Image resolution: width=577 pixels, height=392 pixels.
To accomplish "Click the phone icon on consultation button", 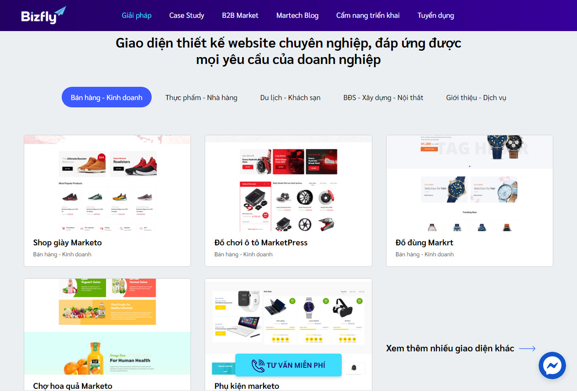I will click(x=258, y=366).
